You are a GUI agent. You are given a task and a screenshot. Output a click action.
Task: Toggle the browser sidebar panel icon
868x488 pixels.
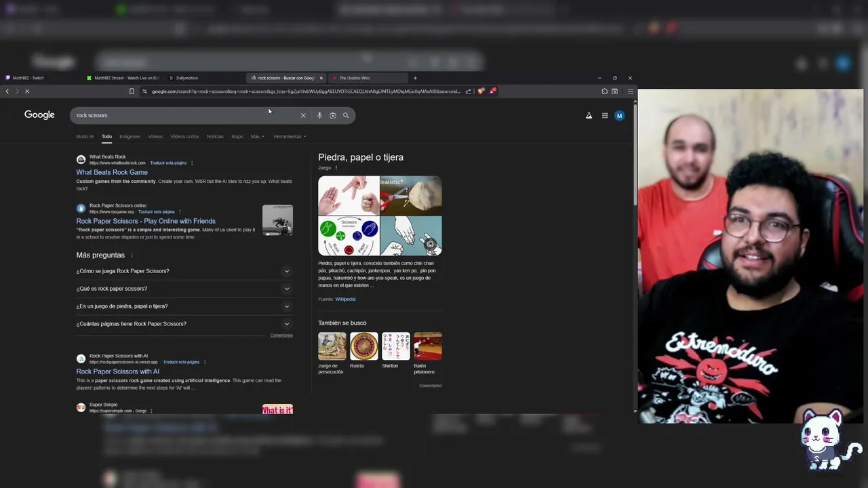point(614,91)
